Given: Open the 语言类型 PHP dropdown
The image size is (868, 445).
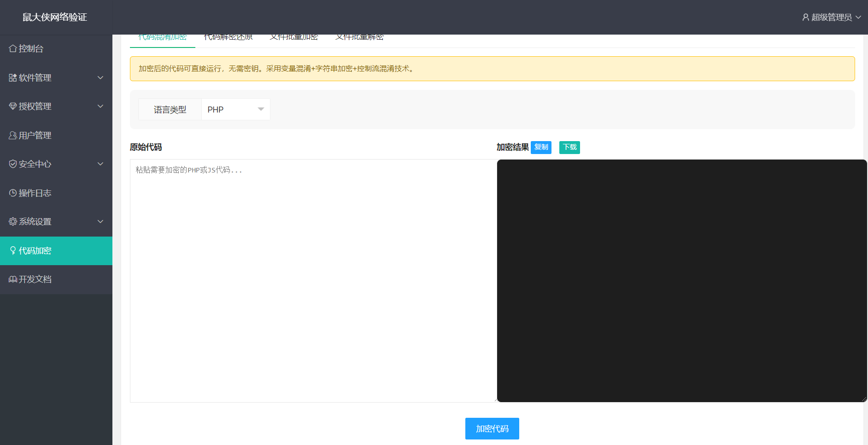Looking at the screenshot, I should 235,109.
